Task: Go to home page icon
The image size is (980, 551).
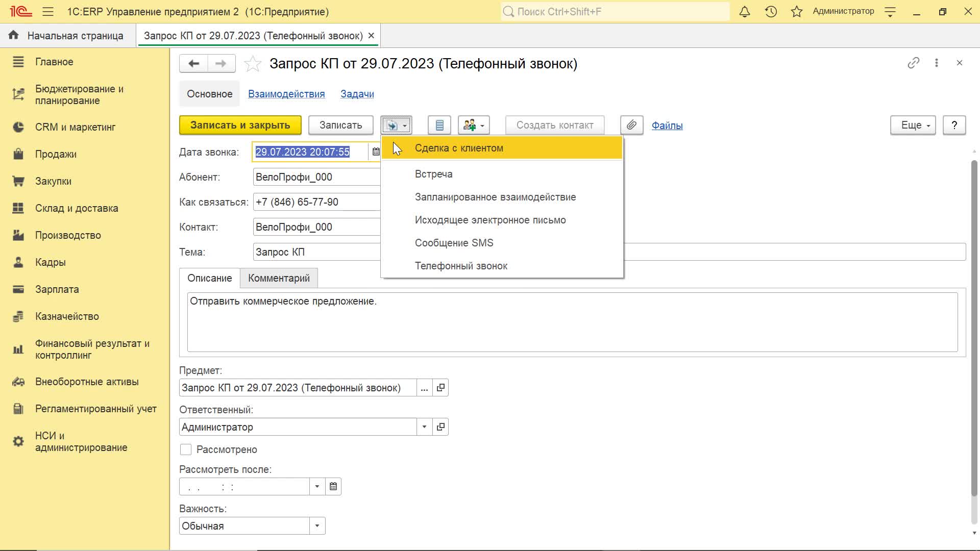Action: [x=14, y=35]
